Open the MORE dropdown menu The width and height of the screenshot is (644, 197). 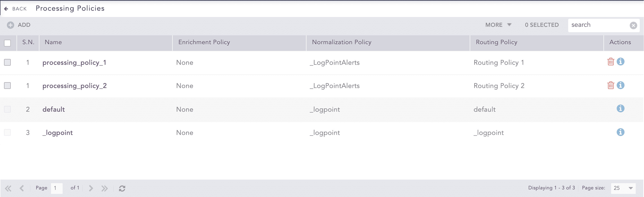[497, 25]
